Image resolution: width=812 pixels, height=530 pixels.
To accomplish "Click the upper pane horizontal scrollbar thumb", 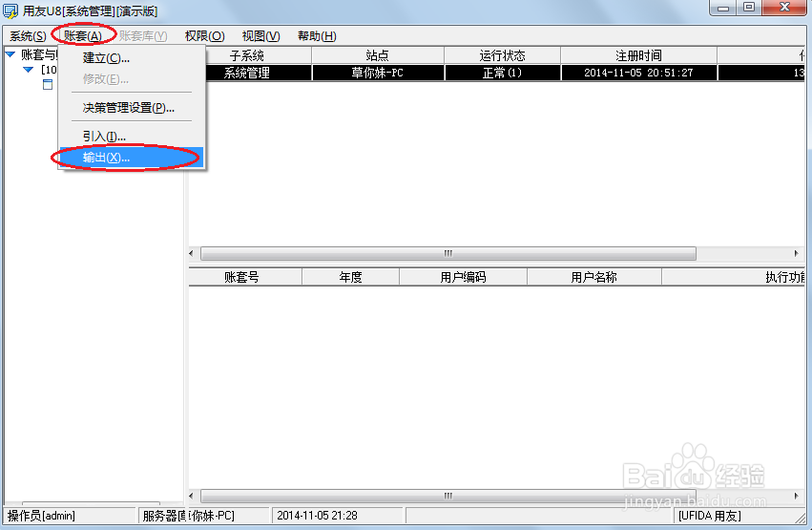I will pos(448,253).
